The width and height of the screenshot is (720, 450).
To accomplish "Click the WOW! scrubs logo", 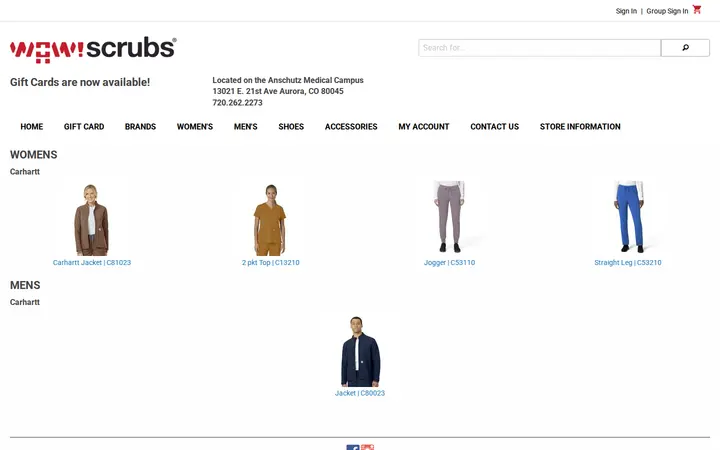I will coord(93,49).
